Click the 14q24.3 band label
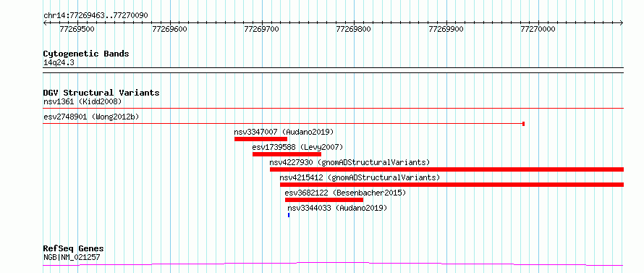 (x=59, y=63)
